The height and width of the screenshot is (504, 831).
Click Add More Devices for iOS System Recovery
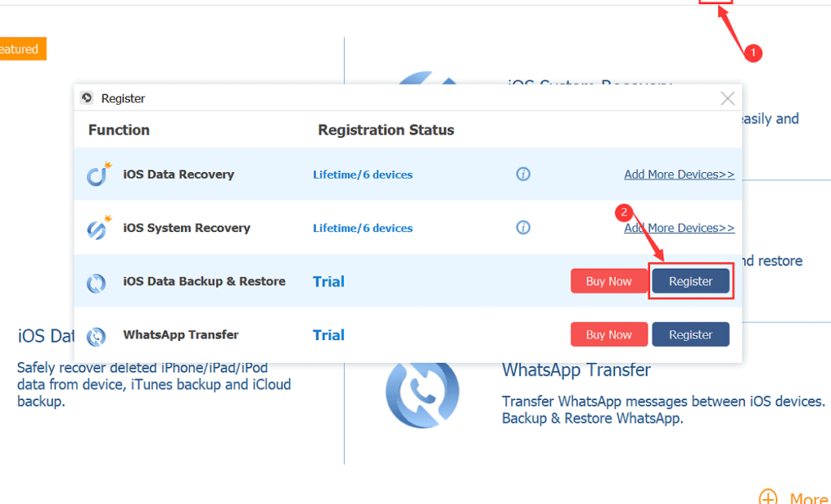coord(679,228)
